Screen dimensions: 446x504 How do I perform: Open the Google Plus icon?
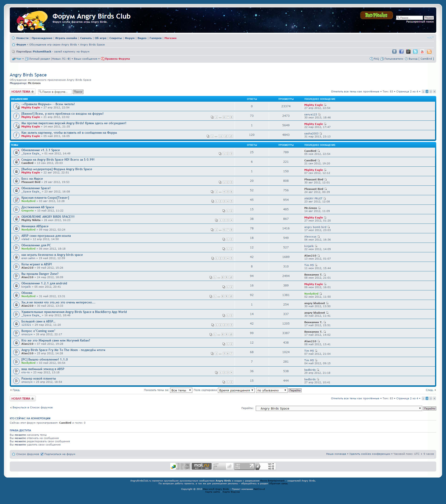[408, 52]
